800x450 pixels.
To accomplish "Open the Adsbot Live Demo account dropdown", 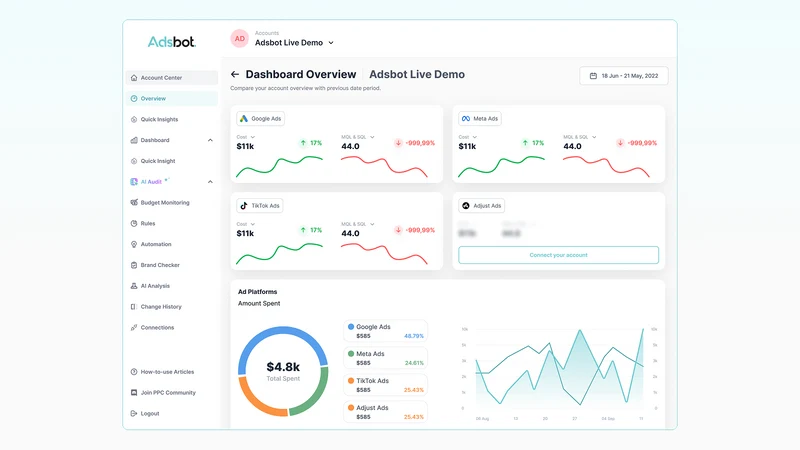I will click(294, 43).
